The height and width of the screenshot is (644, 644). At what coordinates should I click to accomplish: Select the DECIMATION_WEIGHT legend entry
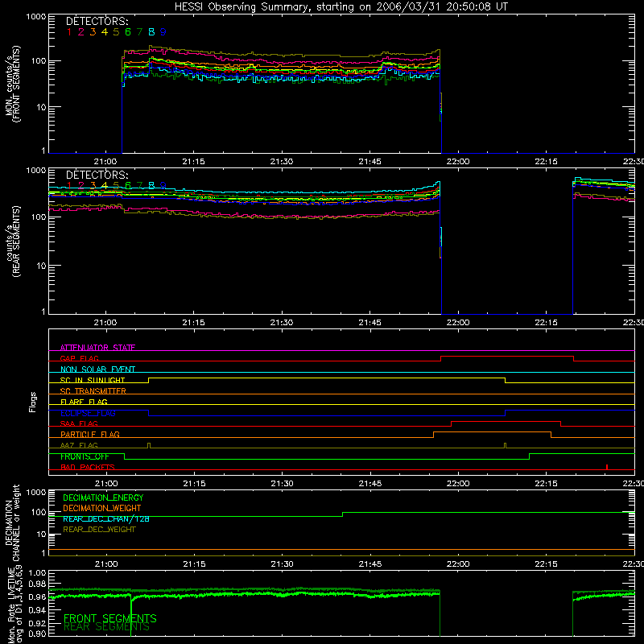102,508
